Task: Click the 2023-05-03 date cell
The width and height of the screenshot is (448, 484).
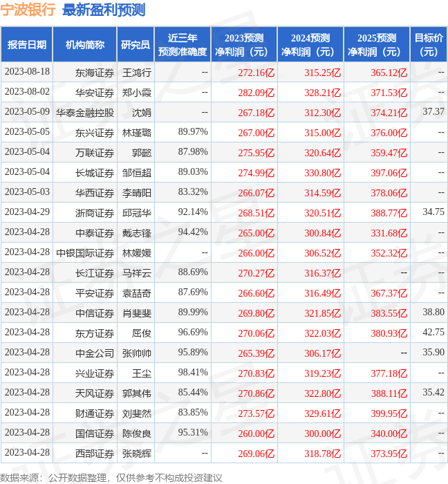Action: tap(27, 192)
